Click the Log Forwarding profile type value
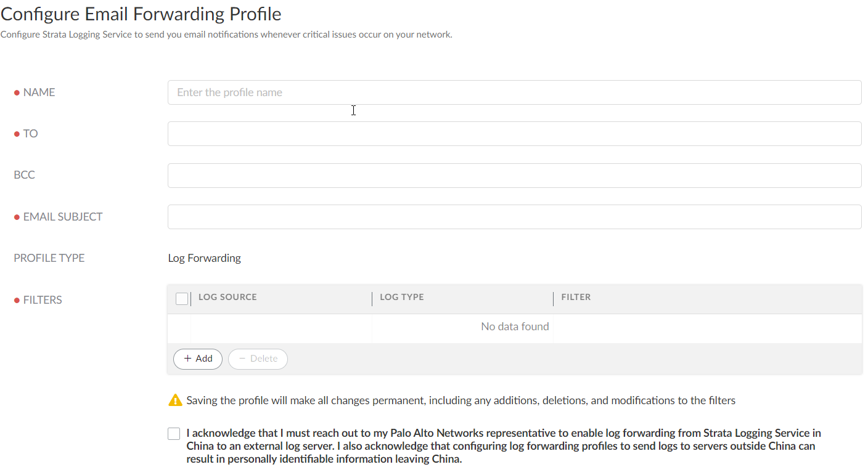The height and width of the screenshot is (467, 868). click(205, 258)
